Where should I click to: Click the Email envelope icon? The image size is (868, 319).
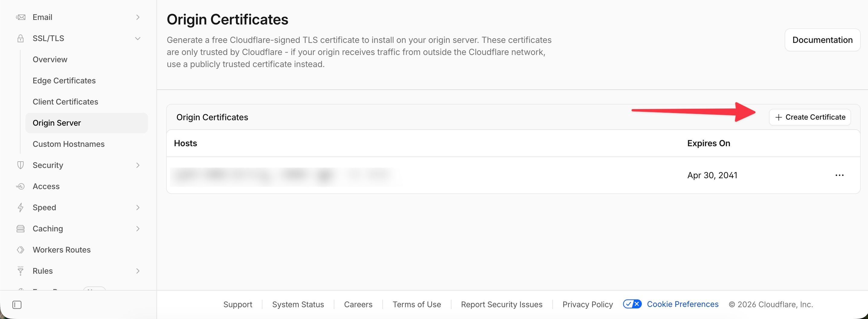(x=21, y=17)
